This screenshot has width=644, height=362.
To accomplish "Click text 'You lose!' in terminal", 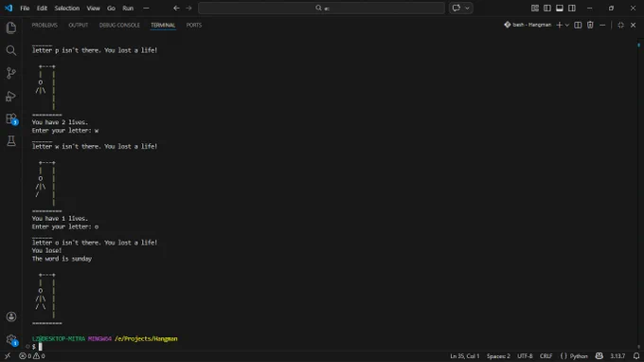I will 46,250.
